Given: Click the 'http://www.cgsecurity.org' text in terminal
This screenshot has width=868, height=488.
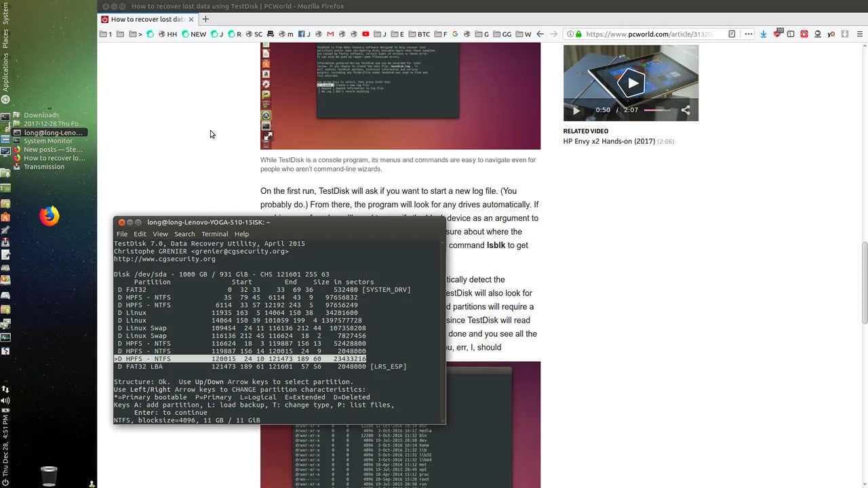Looking at the screenshot, I should (x=165, y=259).
